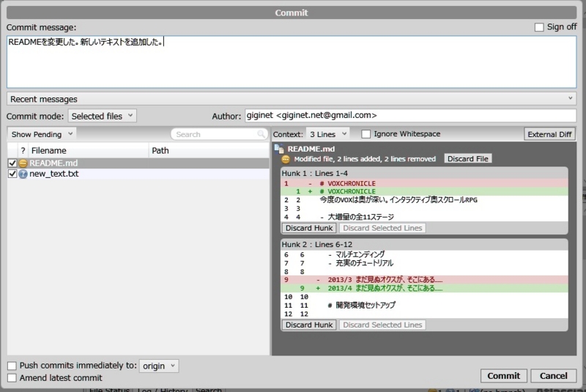Screen dimensions: 586x392
Task: Click diff line 'マルチエンディング'
Action: (x=424, y=254)
